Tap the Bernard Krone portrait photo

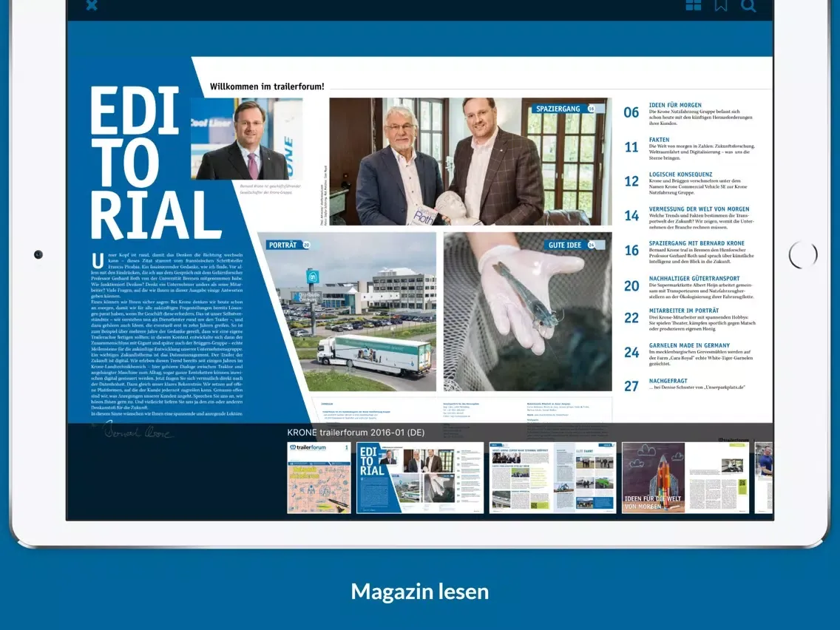click(246, 139)
